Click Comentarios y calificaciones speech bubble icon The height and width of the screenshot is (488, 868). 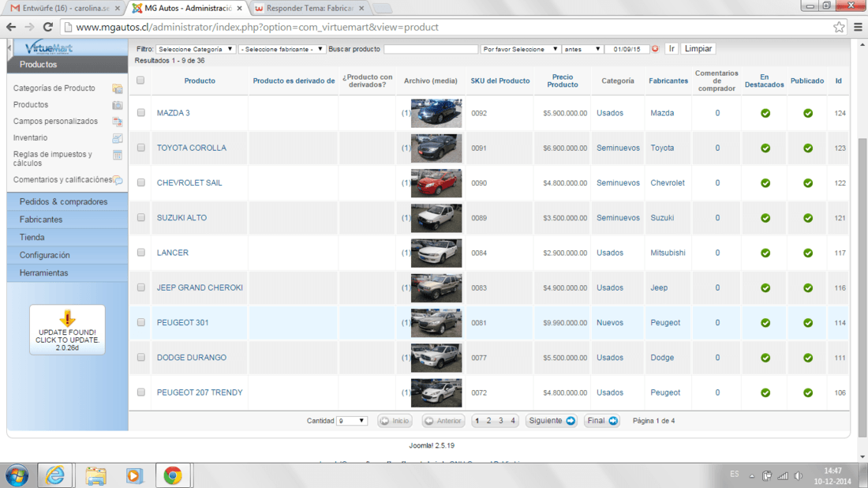(x=118, y=180)
